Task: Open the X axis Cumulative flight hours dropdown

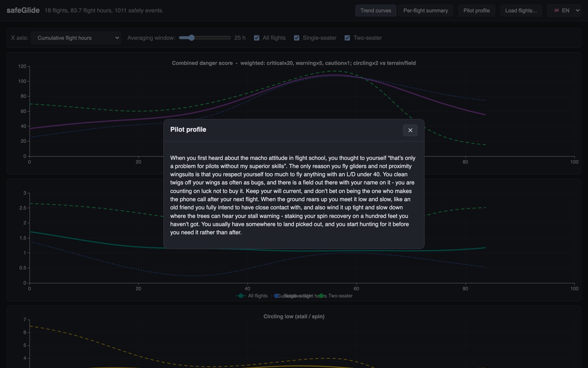Action: click(76, 38)
